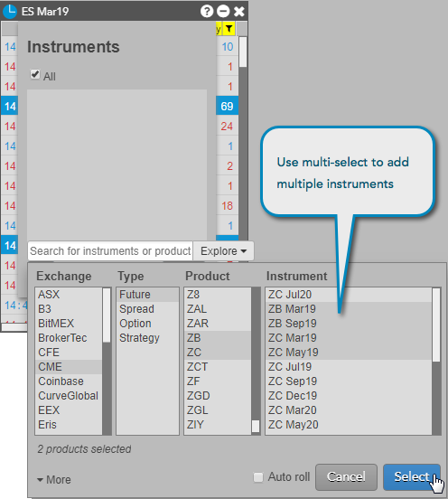This screenshot has height=499, width=448.
Task: Select BrokerTec in the Exchange list
Action: point(69,338)
